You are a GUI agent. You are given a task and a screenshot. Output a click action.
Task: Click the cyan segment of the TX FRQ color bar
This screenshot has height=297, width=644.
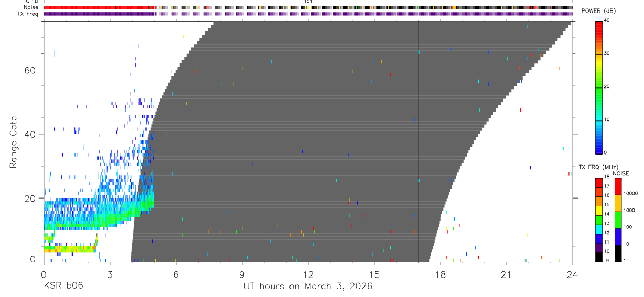click(x=599, y=229)
